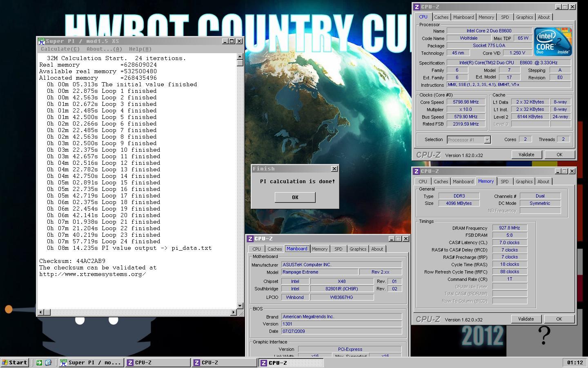Open About tab in CPU-Z Memory window
This screenshot has height=368, width=588.
(x=543, y=182)
